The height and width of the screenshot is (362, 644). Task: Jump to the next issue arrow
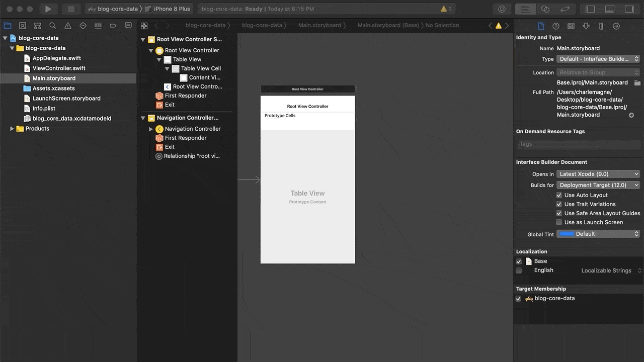[x=507, y=26]
